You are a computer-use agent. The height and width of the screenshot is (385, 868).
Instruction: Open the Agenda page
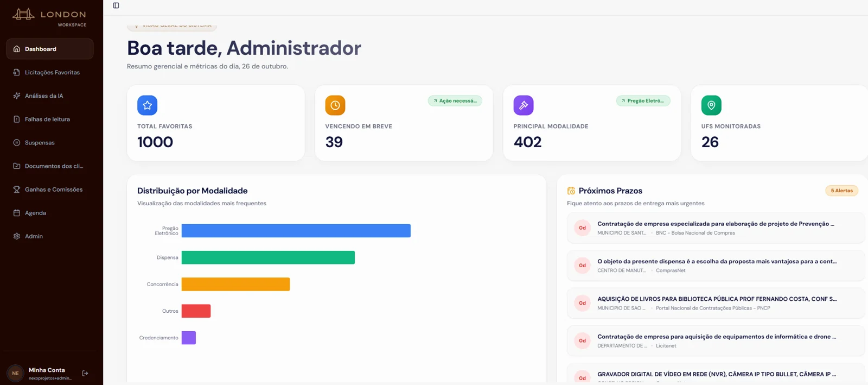[50, 213]
